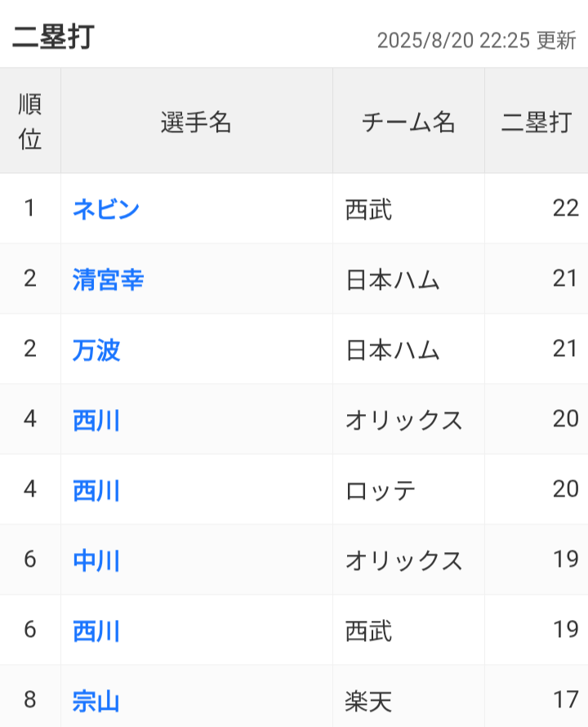Open the 宗山 player page link

(x=96, y=701)
